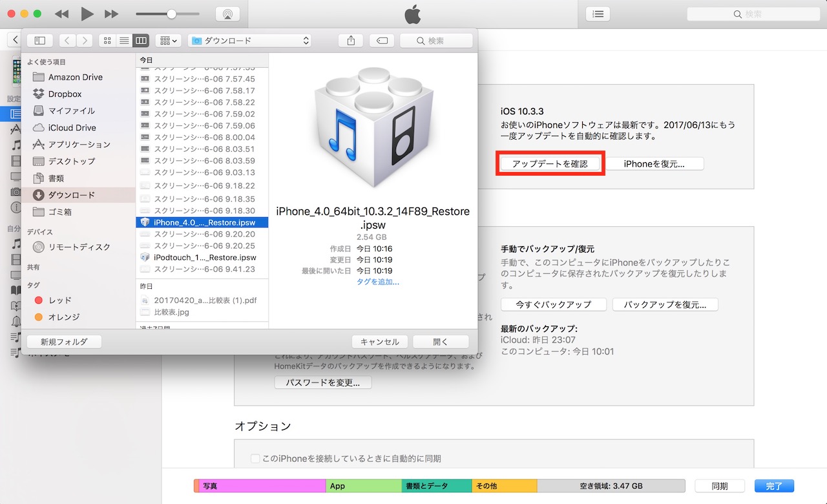Select アプリケーション in the sidebar

click(x=78, y=144)
